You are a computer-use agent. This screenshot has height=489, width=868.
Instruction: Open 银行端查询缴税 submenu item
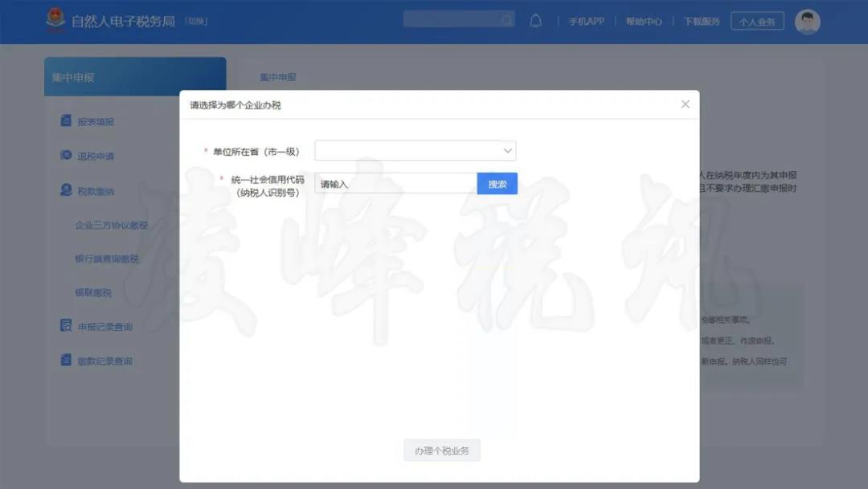(x=107, y=259)
